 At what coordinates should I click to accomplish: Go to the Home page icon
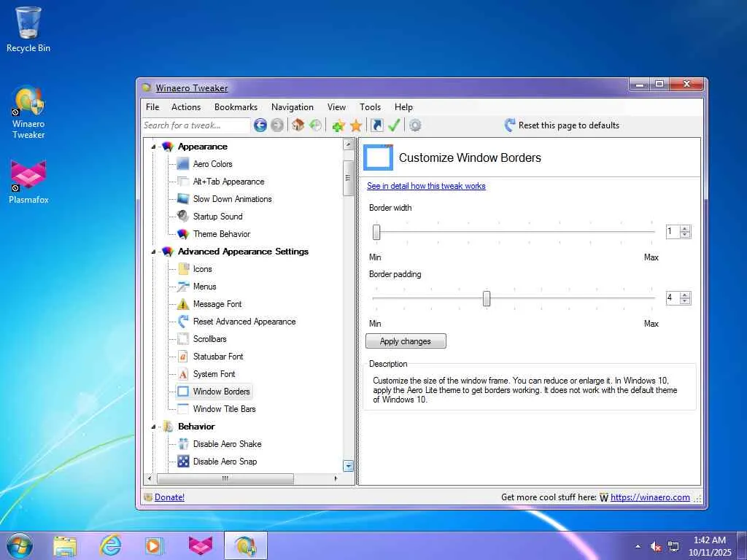tap(298, 125)
